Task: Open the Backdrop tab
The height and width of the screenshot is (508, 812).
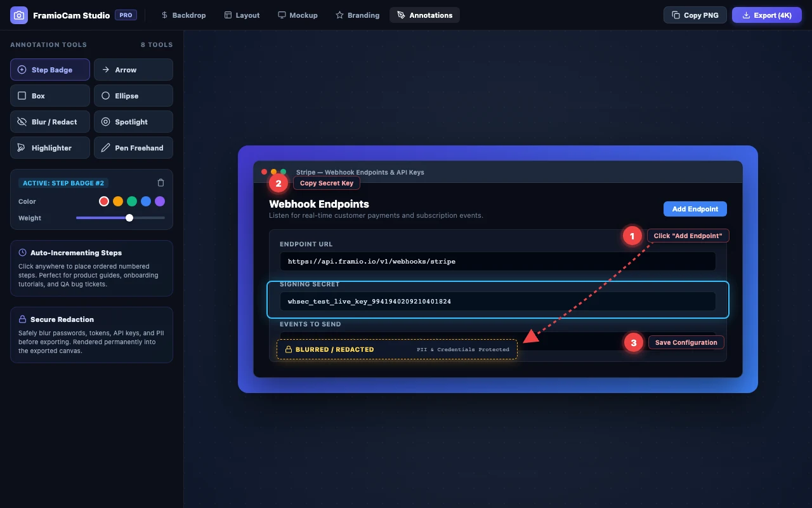Action: (183, 15)
